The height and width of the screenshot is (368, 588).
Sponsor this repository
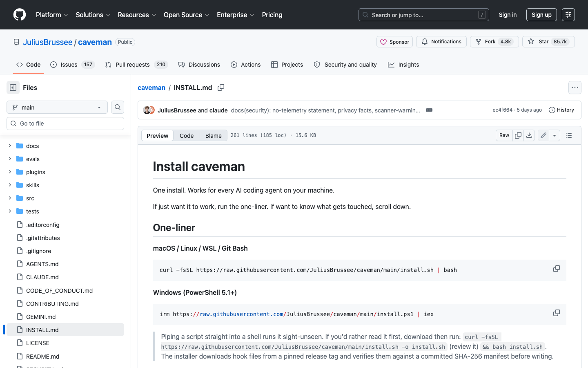point(394,42)
